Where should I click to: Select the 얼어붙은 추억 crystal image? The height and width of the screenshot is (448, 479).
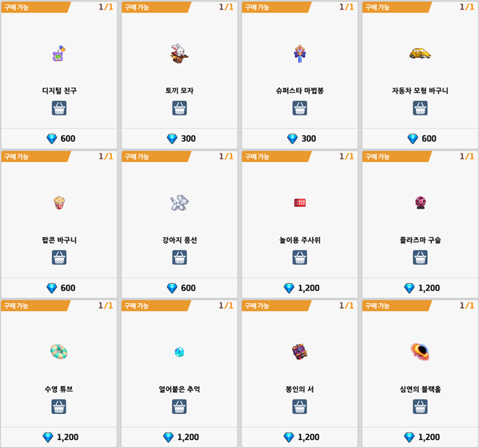tap(180, 352)
